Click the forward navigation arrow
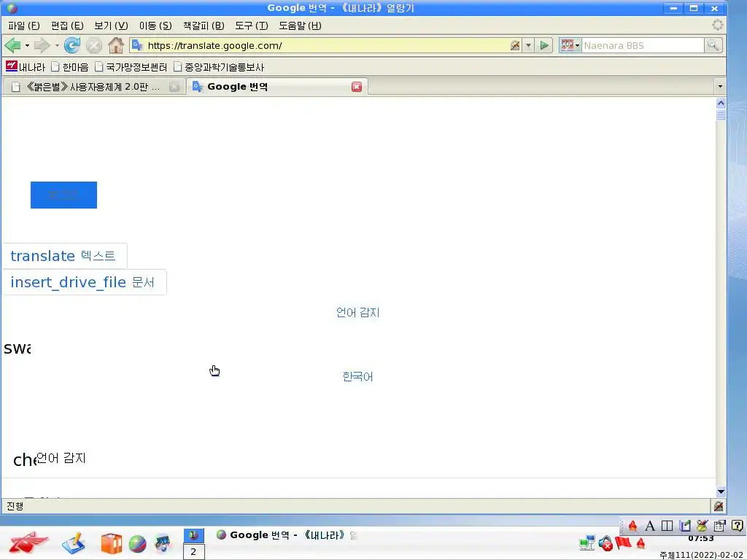The height and width of the screenshot is (560, 747). tap(42, 45)
